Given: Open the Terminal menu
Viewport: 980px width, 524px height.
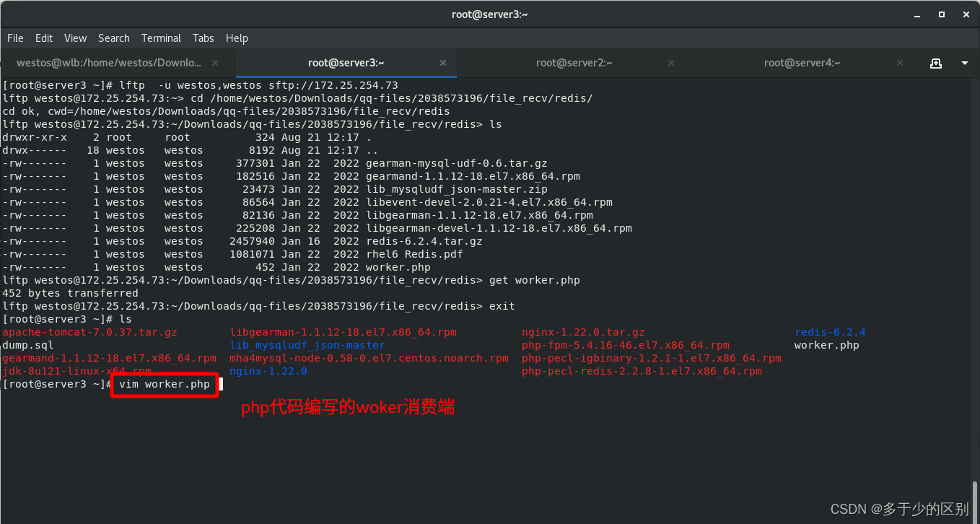Looking at the screenshot, I should click(161, 38).
